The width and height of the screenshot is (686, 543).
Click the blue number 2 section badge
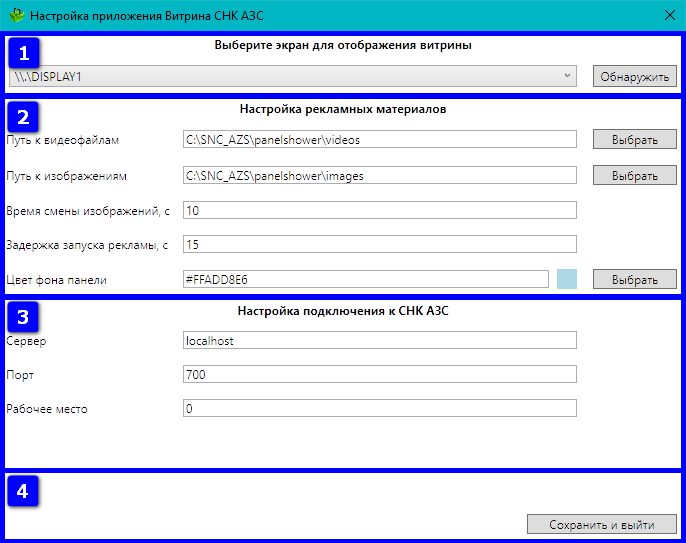[24, 114]
